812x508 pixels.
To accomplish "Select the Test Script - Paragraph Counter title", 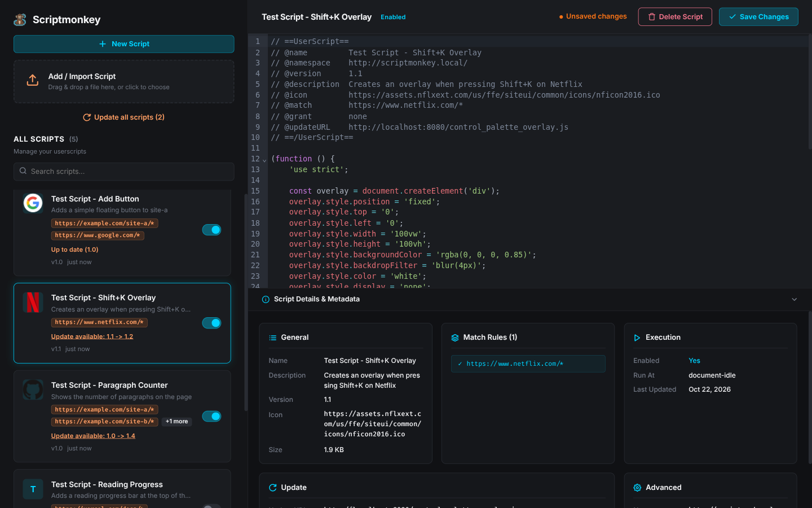I will pos(109,385).
